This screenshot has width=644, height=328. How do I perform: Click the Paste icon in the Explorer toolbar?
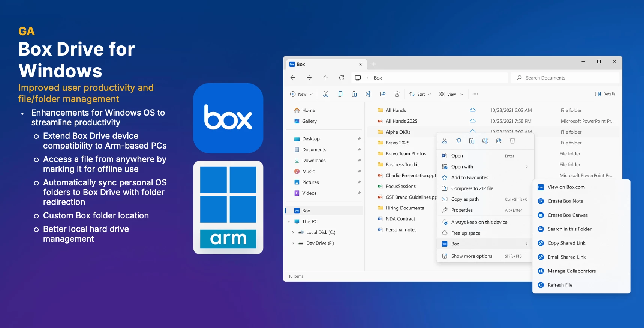pyautogui.click(x=354, y=94)
